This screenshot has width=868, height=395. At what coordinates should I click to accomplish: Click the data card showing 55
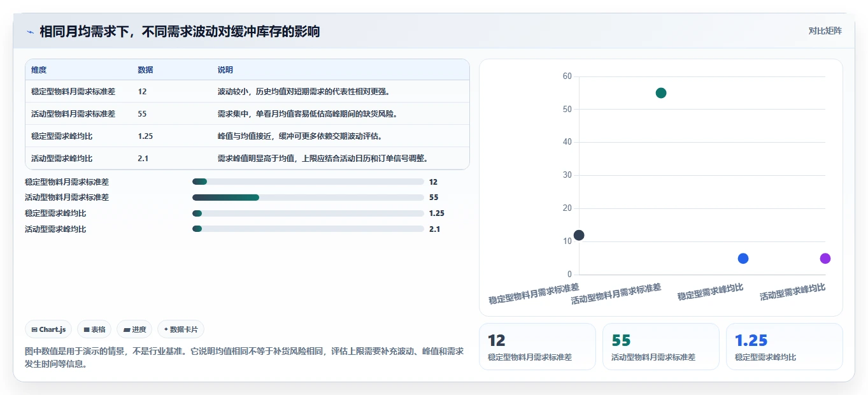[661, 347]
